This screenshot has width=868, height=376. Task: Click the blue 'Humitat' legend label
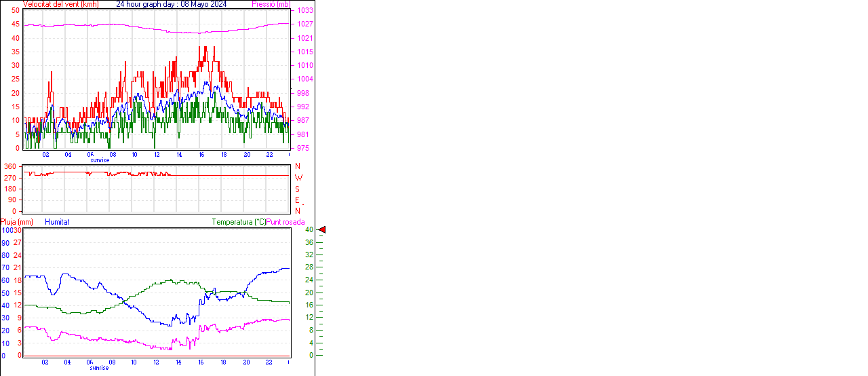point(57,222)
